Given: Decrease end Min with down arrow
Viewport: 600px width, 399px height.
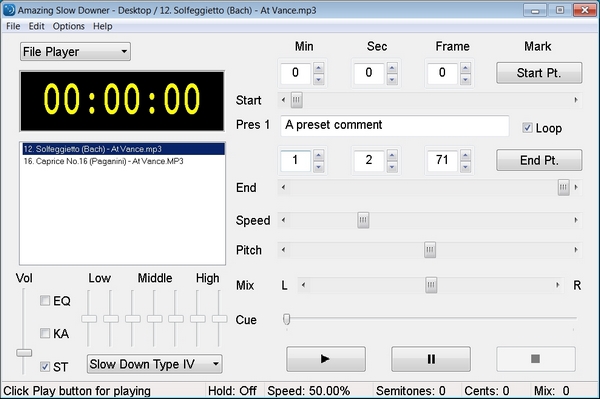Looking at the screenshot, I should 318,166.
